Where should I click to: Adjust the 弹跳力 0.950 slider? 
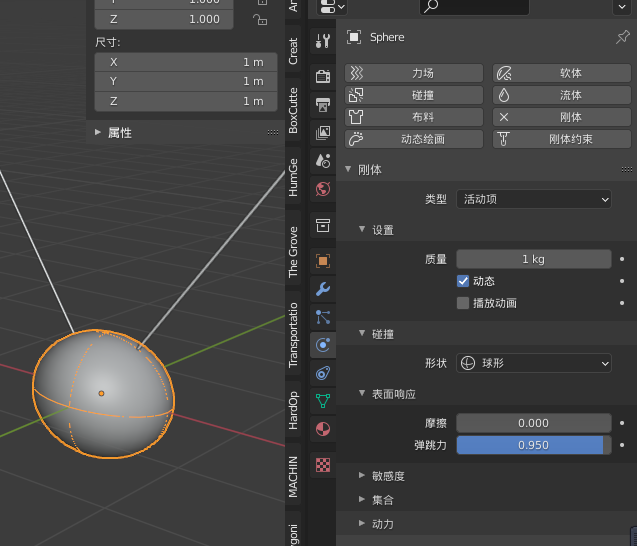click(534, 445)
